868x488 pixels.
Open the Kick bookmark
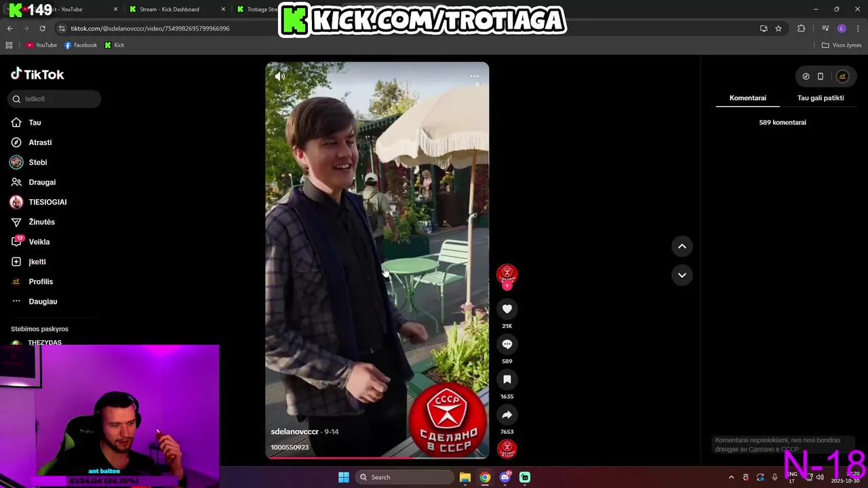tap(115, 45)
